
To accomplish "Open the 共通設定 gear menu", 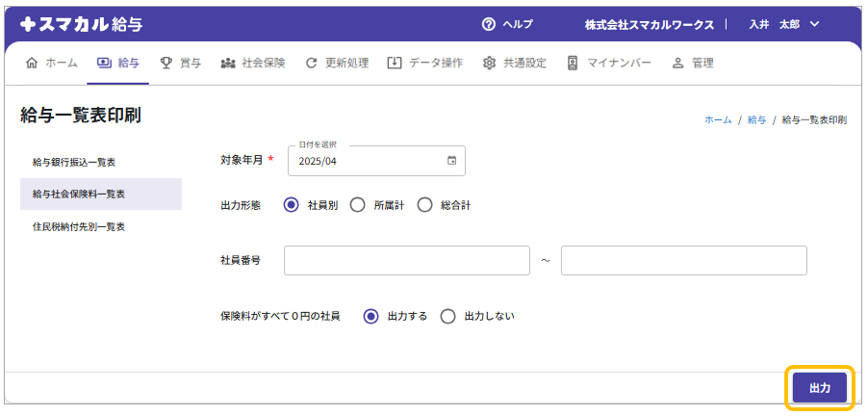I will 514,63.
